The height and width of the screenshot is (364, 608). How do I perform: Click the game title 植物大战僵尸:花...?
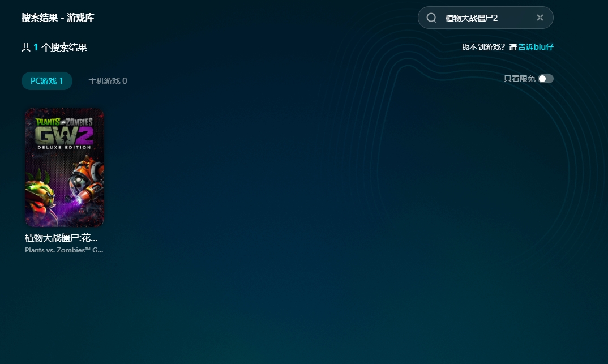[61, 238]
